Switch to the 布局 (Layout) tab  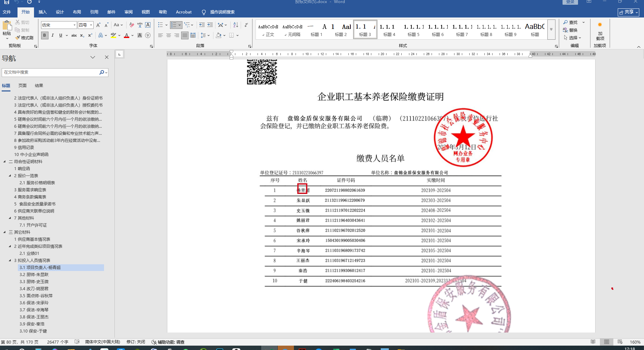pyautogui.click(x=77, y=12)
